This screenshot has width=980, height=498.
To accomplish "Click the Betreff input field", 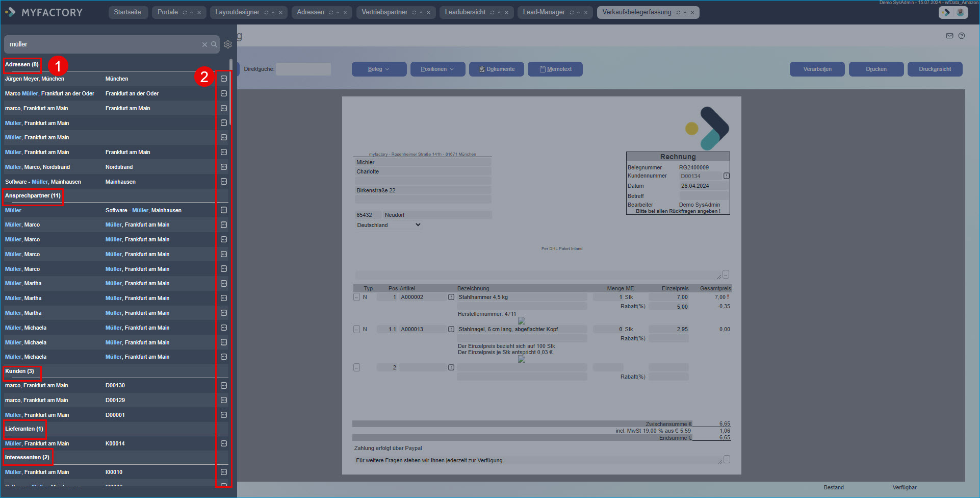I will click(704, 196).
